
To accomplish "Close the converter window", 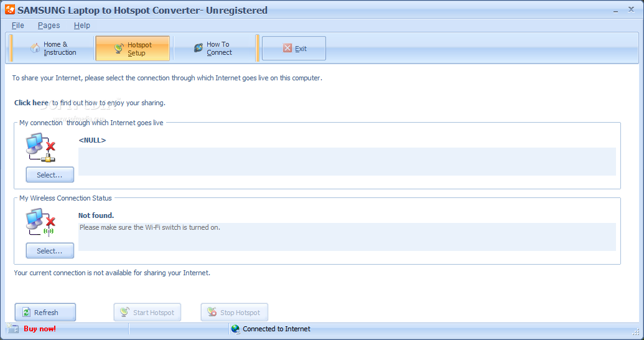I will tap(632, 9).
